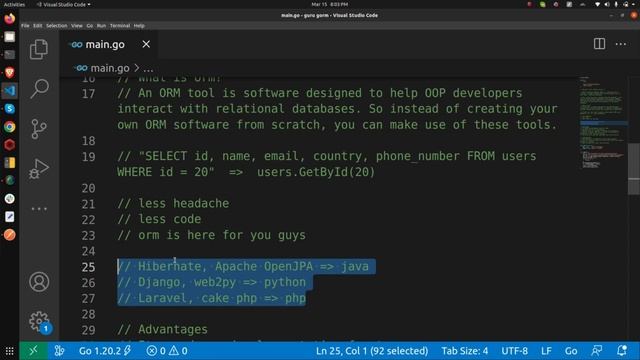This screenshot has height=360, width=640.
Task: Click line number 29 in the gutter
Action: 88,330
